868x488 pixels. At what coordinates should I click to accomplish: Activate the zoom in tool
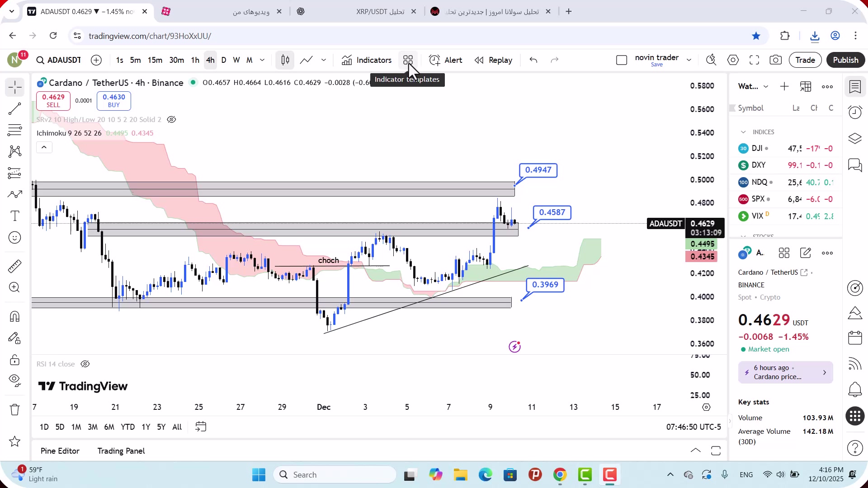pos(15,287)
